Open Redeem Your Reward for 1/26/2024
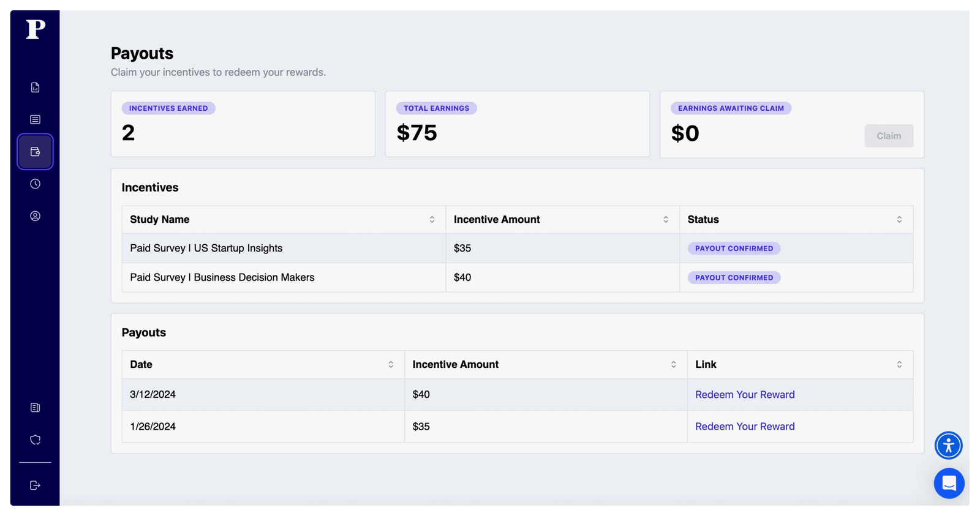The height and width of the screenshot is (516, 980). 745,427
